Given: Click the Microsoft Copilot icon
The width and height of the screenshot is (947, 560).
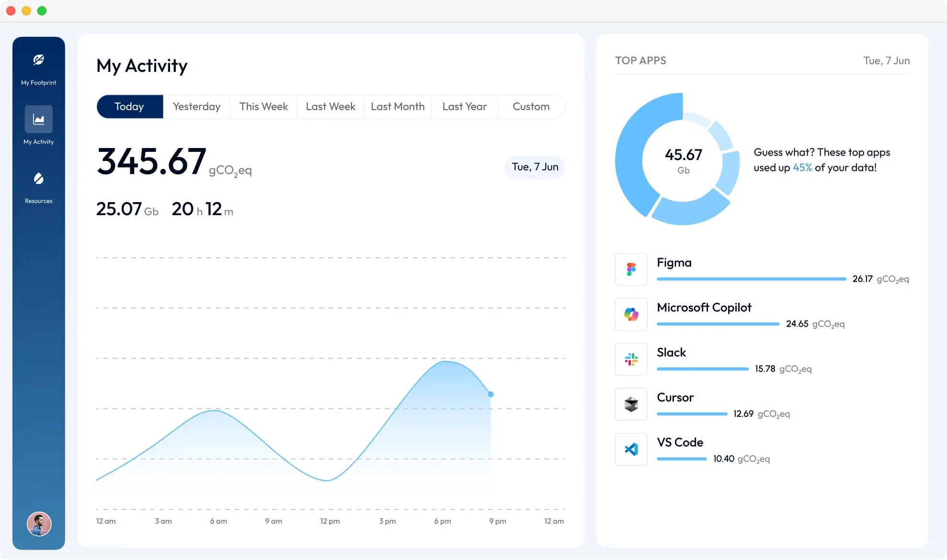Looking at the screenshot, I should (x=631, y=314).
